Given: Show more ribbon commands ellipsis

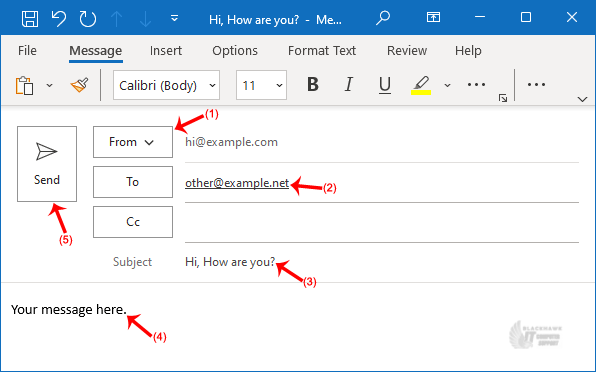Looking at the screenshot, I should pyautogui.click(x=536, y=84).
